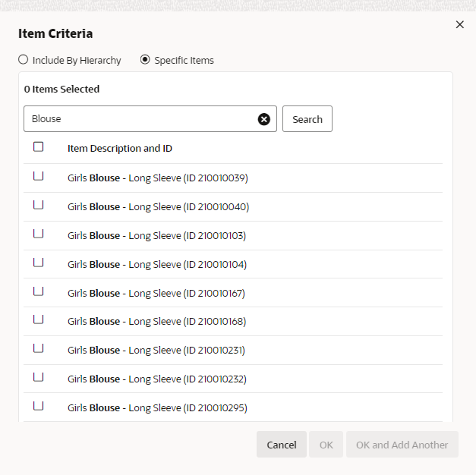Close the Item Criteria dialog with X
Screen dimensions: 476x475
click(x=459, y=24)
